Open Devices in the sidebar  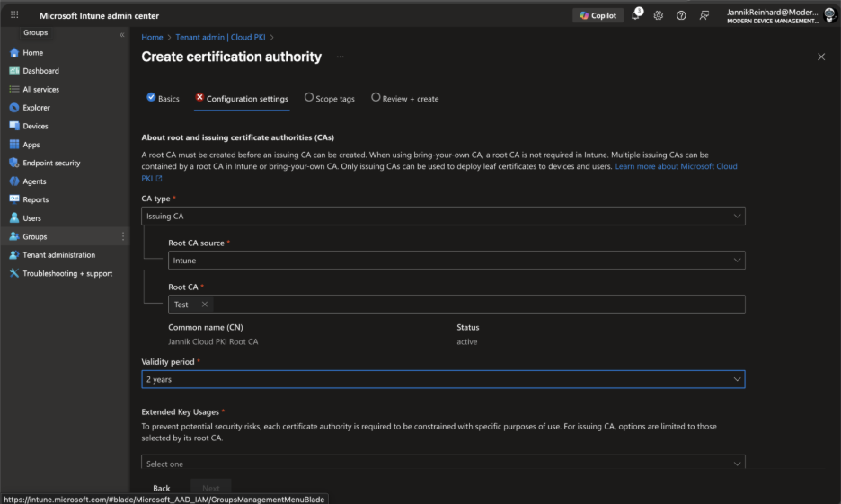coord(35,127)
